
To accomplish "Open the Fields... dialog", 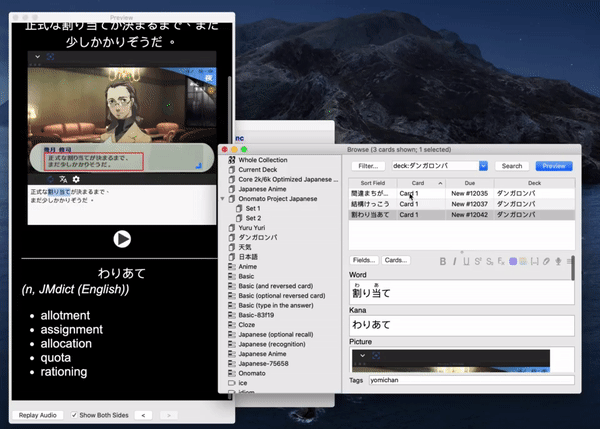I will coord(364,260).
